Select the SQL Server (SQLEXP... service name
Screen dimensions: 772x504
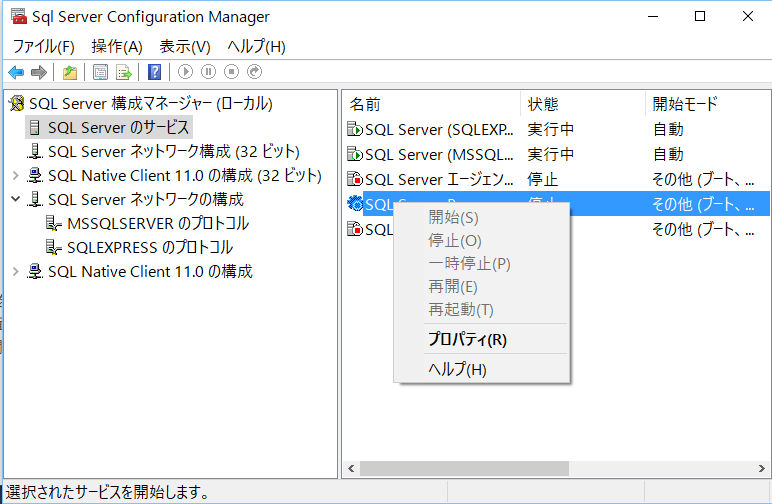pos(439,129)
